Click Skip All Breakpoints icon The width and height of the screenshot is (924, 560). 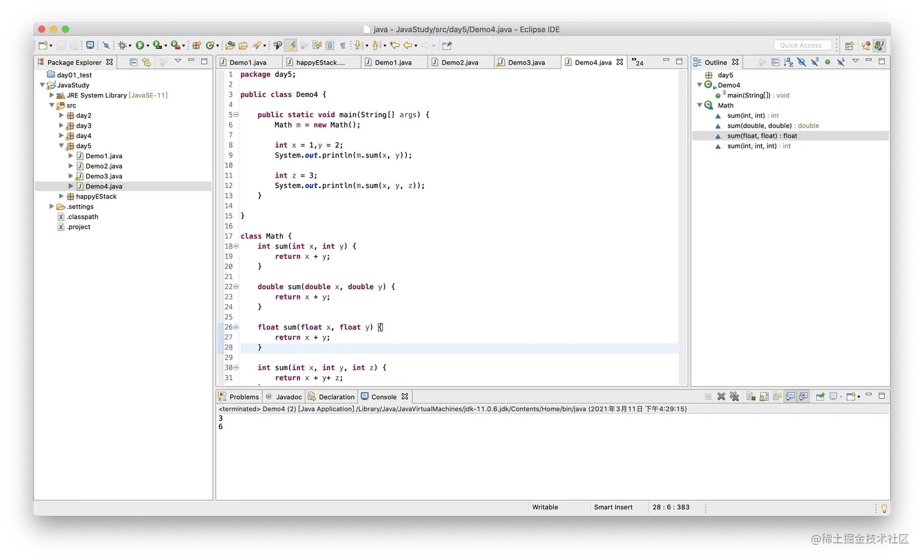(106, 45)
